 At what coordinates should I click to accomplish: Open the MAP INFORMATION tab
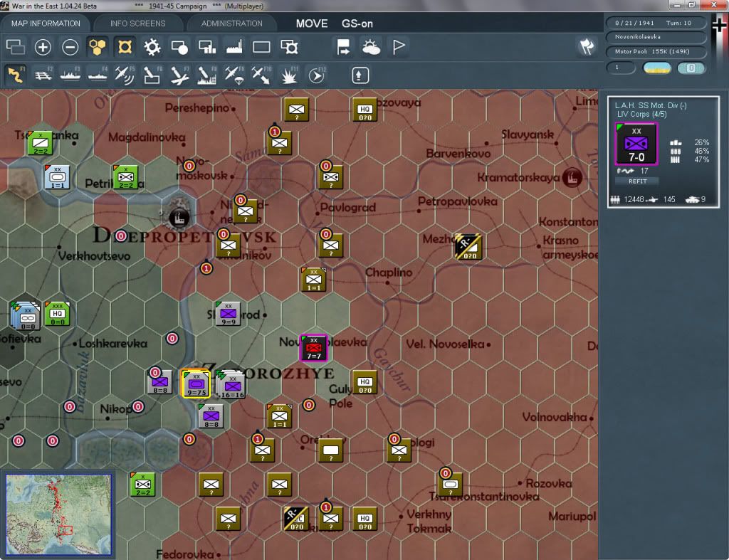pyautogui.click(x=46, y=23)
